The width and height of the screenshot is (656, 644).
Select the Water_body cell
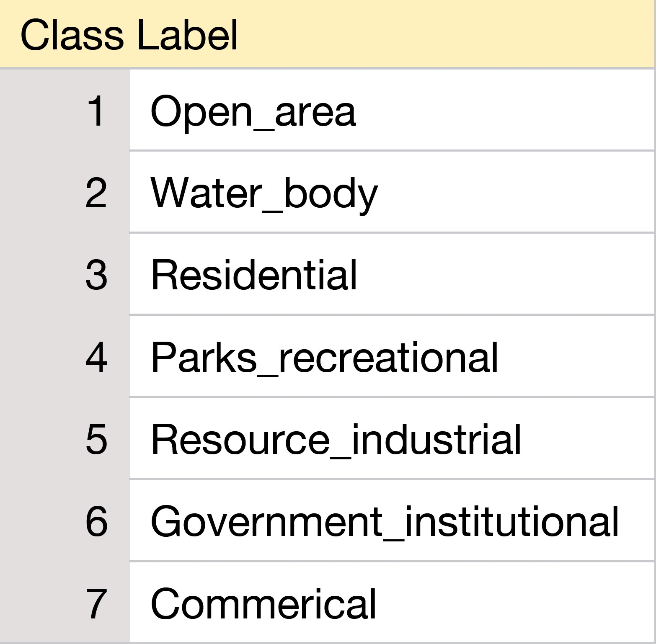[264, 193]
